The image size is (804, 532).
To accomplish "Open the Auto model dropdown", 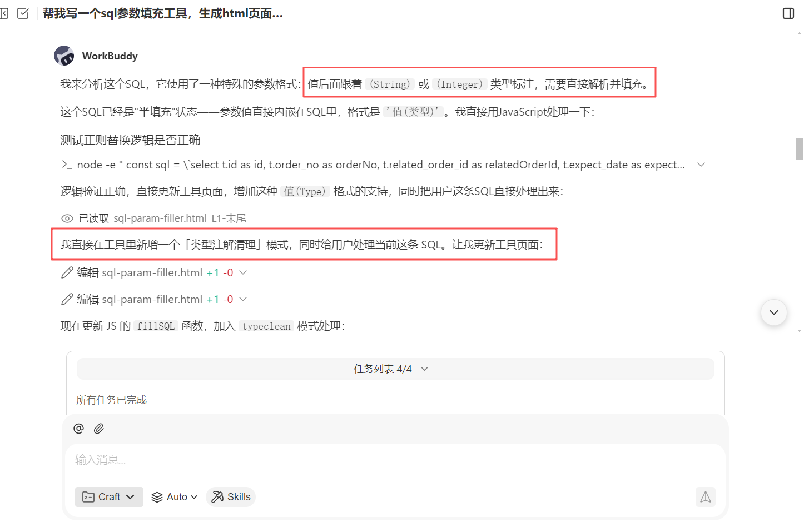I will [175, 497].
